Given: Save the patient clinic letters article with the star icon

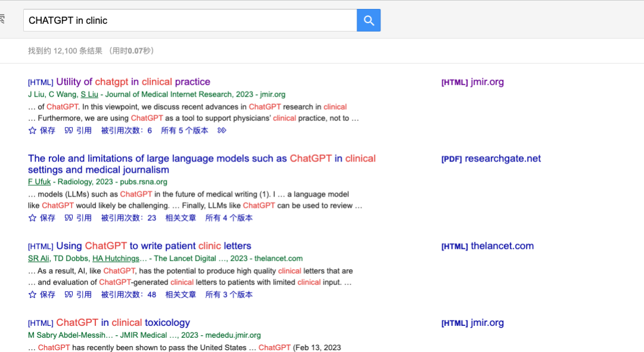Looking at the screenshot, I should pos(32,295).
